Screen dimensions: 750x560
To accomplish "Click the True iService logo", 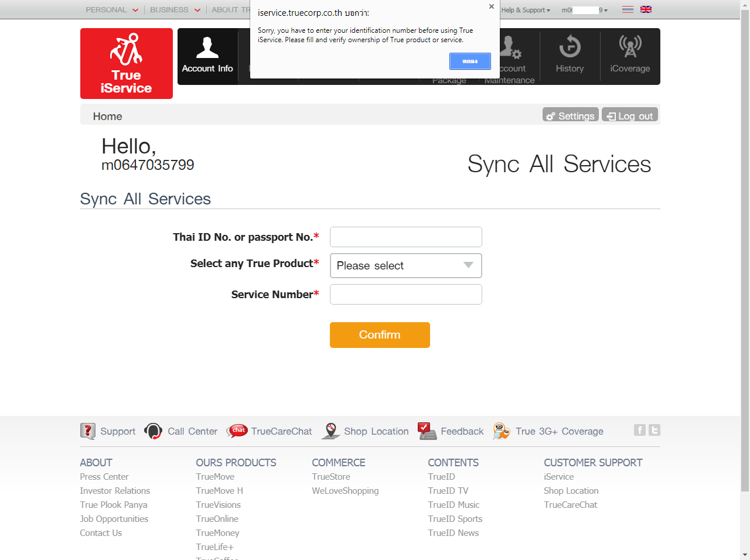I will pos(127,63).
